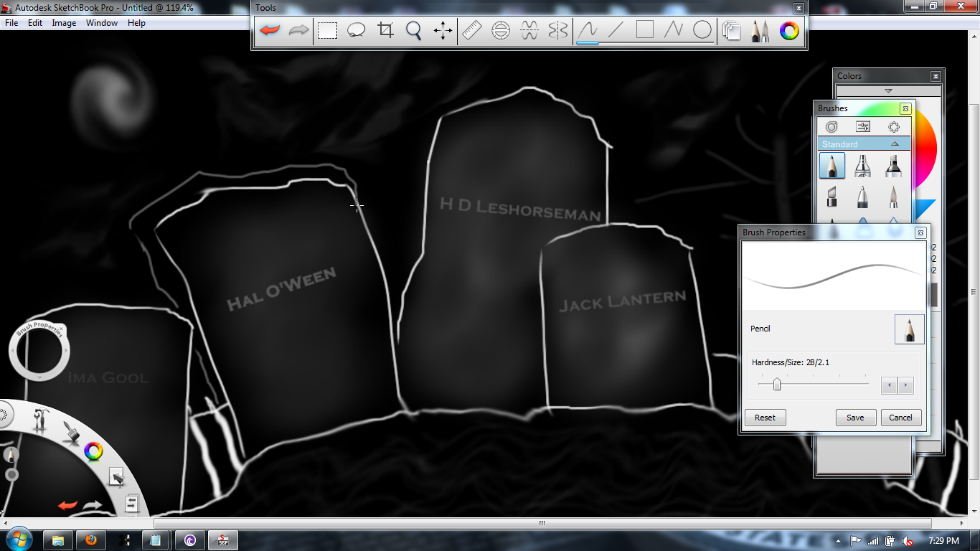The width and height of the screenshot is (980, 551).
Task: Click the muted volume tray icon
Action: [907, 541]
